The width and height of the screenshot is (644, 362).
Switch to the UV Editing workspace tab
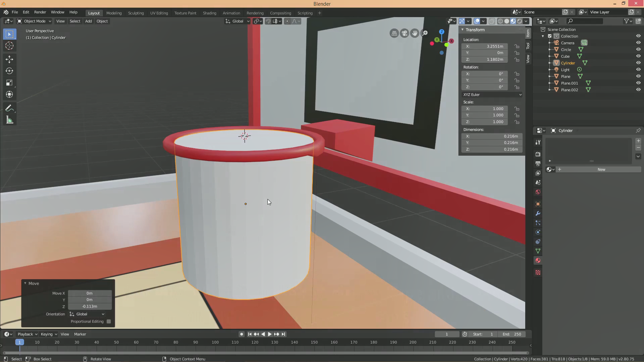[159, 13]
